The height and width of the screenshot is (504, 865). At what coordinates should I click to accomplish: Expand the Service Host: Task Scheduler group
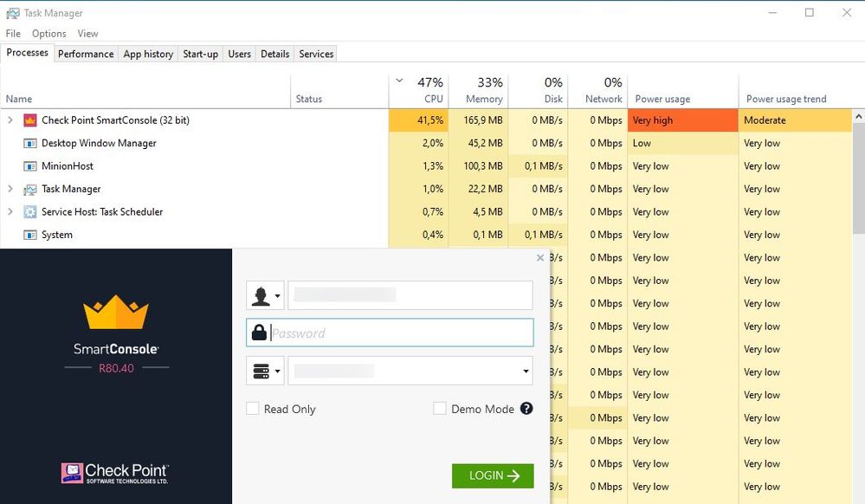click(10, 211)
